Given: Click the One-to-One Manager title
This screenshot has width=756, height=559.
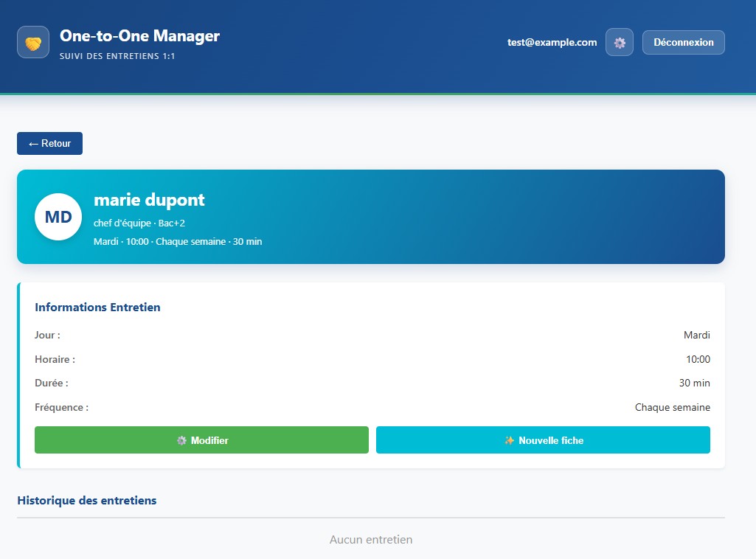Looking at the screenshot, I should [140, 35].
